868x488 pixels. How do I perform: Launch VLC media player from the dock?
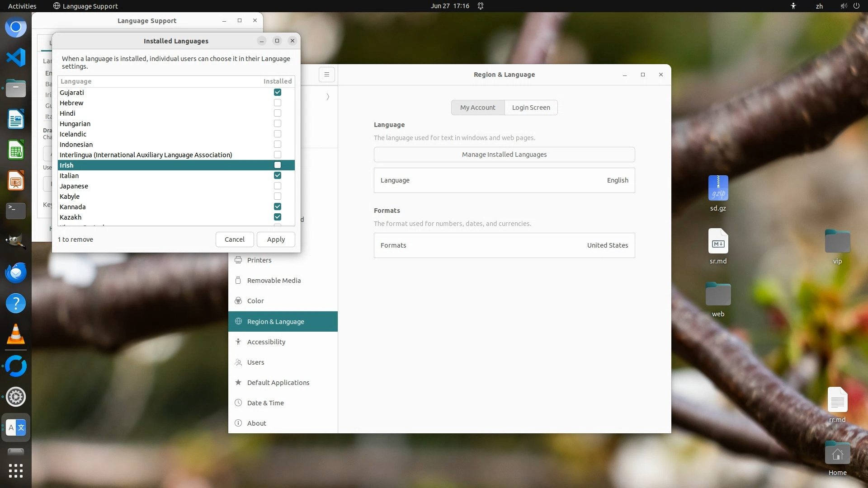(x=16, y=335)
